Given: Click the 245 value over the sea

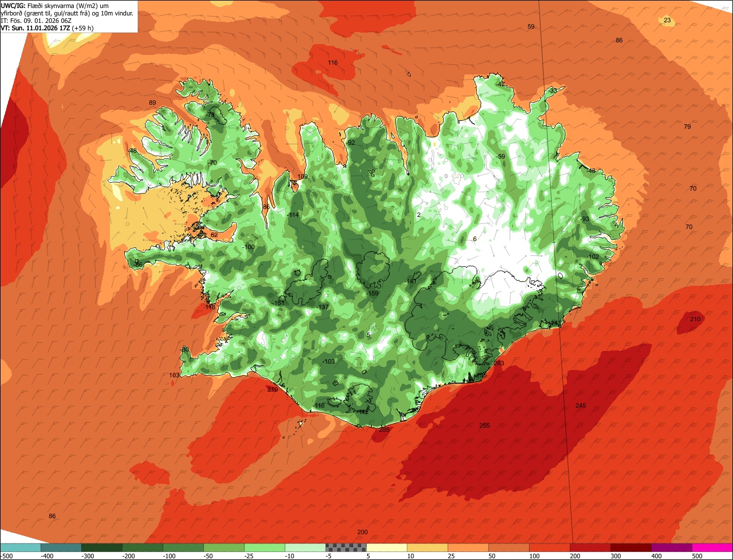Looking at the screenshot, I should (581, 405).
